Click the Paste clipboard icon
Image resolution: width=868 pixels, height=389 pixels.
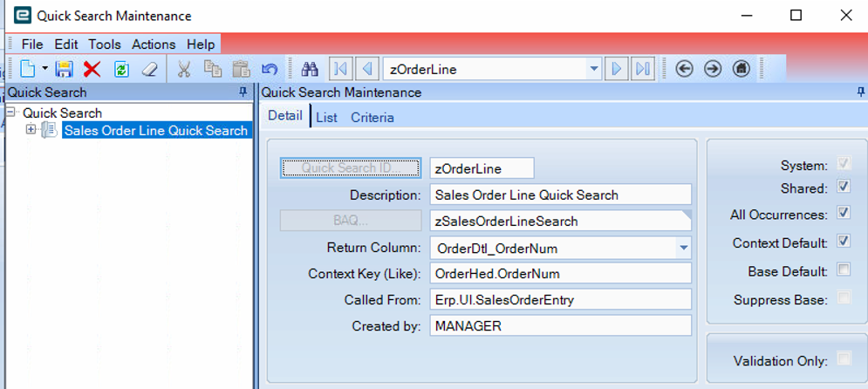242,69
